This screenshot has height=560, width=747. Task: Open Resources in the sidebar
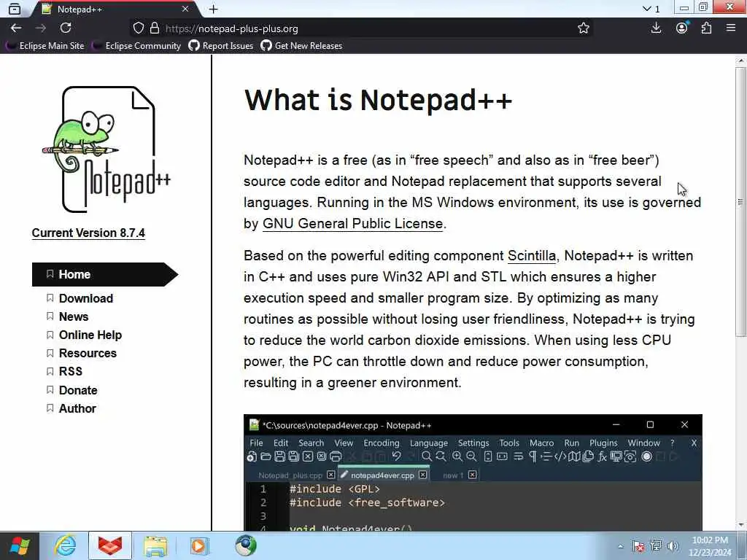click(x=88, y=354)
